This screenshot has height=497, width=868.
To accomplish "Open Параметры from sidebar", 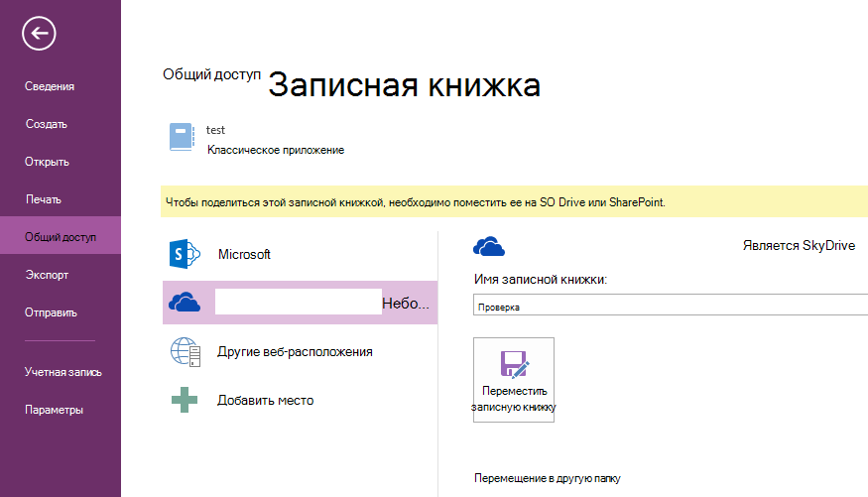I will point(54,410).
